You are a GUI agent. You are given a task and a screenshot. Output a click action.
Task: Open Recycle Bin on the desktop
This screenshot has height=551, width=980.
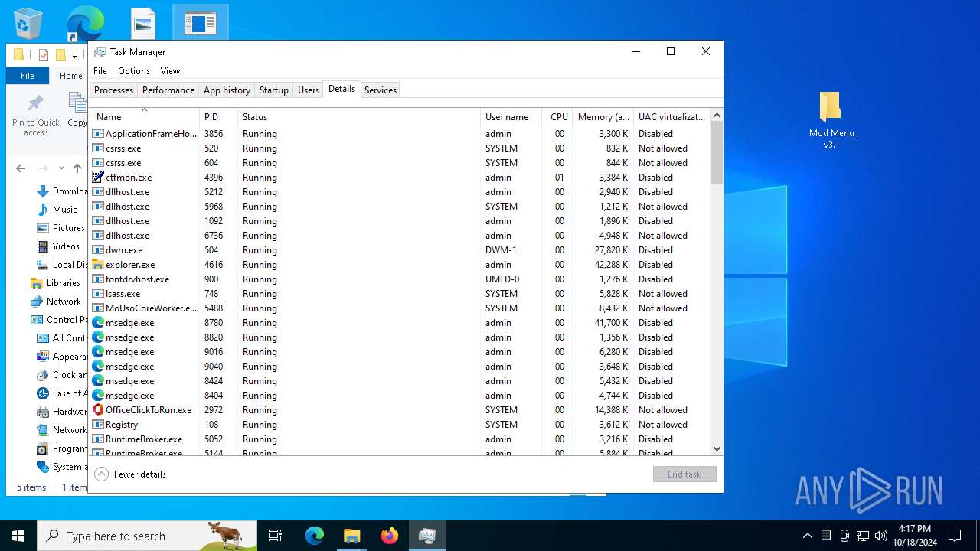coord(28,23)
